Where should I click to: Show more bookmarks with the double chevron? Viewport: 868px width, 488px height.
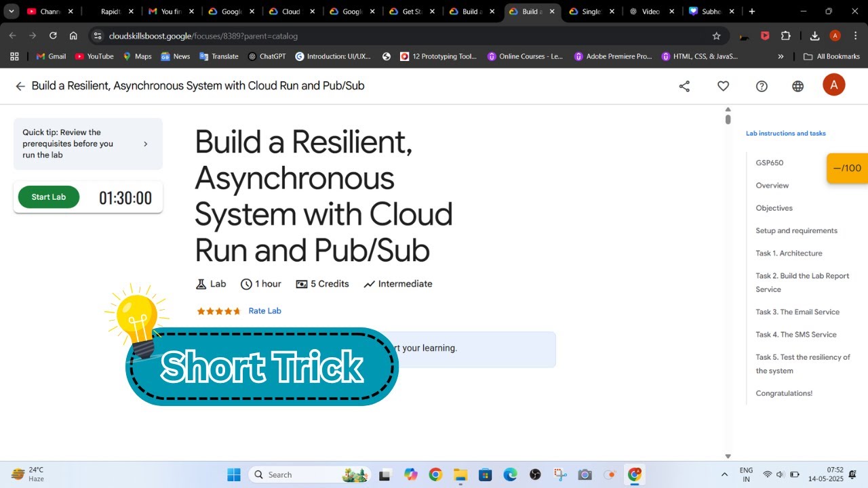[x=781, y=56]
